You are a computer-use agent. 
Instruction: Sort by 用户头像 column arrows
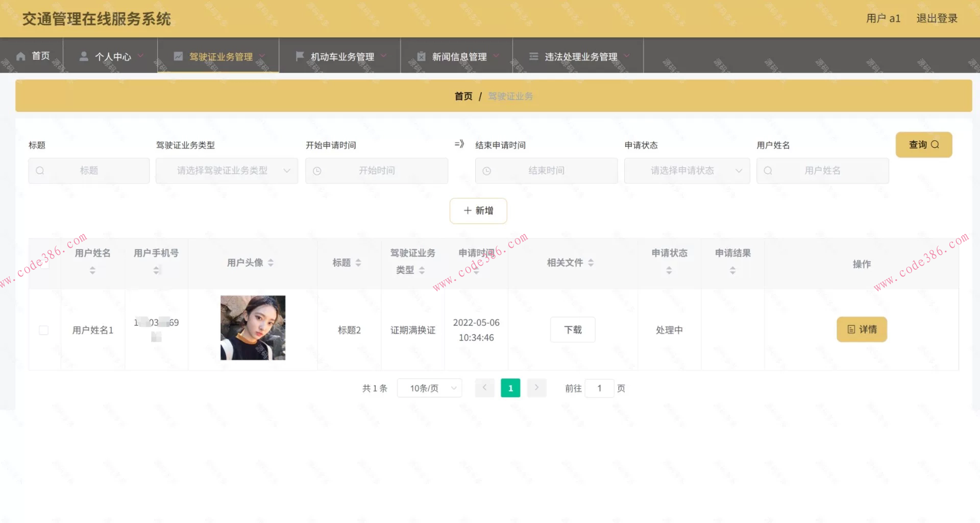[271, 263]
